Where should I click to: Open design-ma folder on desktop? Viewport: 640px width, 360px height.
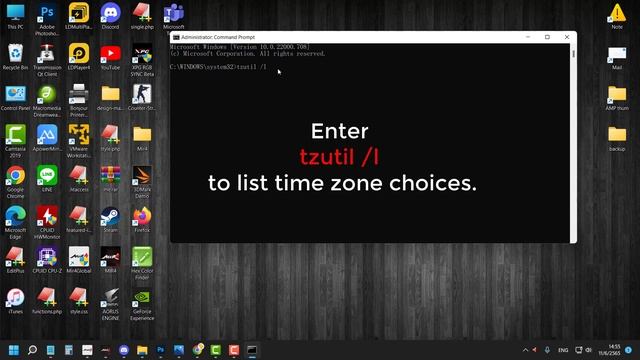(x=110, y=98)
